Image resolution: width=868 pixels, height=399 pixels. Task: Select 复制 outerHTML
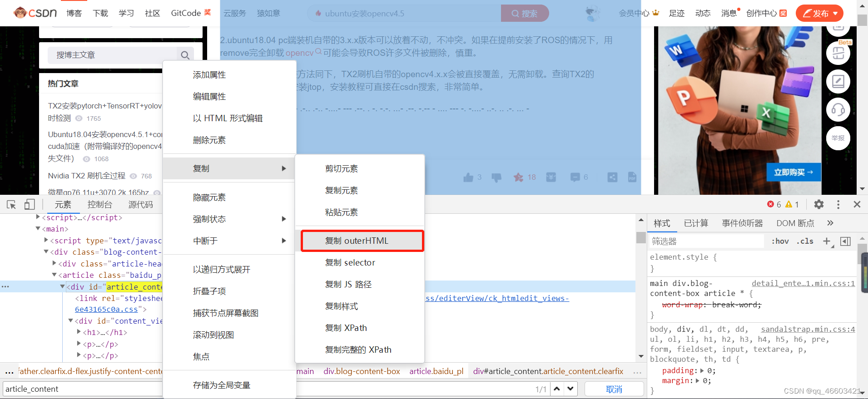pos(362,241)
